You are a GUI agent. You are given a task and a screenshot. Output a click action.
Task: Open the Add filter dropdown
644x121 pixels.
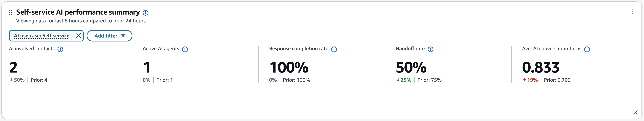point(109,36)
